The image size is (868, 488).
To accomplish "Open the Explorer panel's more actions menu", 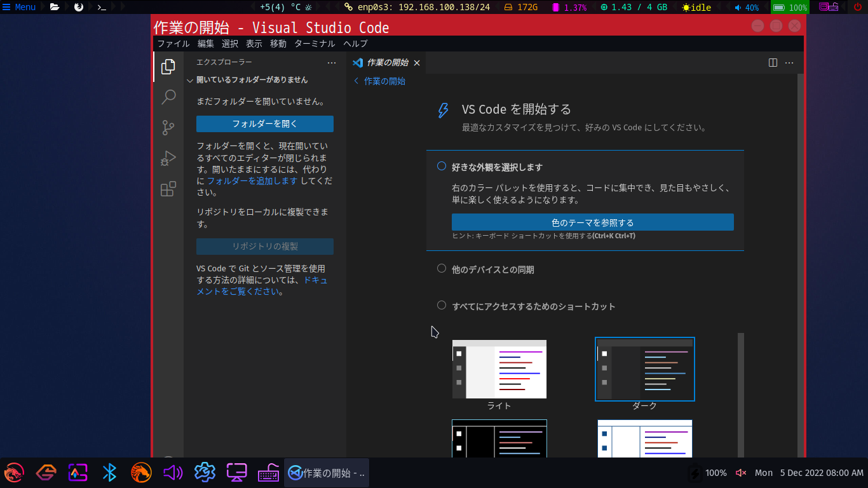I will (332, 63).
